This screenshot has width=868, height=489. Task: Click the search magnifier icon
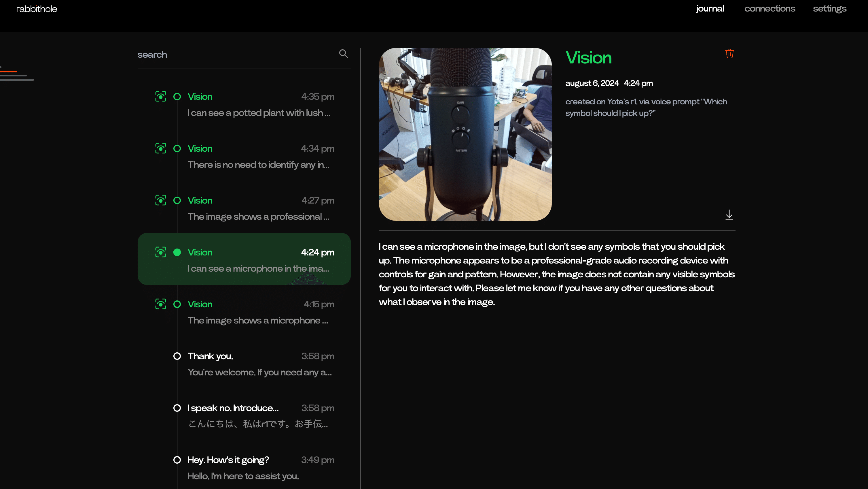click(x=343, y=54)
